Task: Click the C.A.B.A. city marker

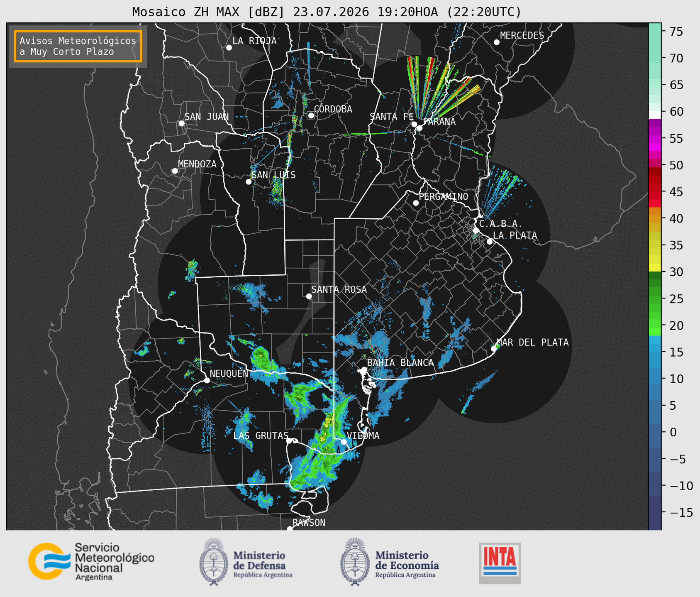Action: (476, 230)
